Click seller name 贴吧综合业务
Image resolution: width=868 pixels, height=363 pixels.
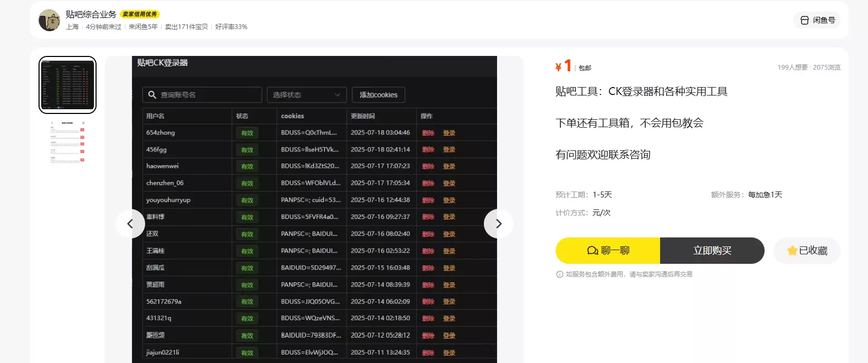click(91, 14)
